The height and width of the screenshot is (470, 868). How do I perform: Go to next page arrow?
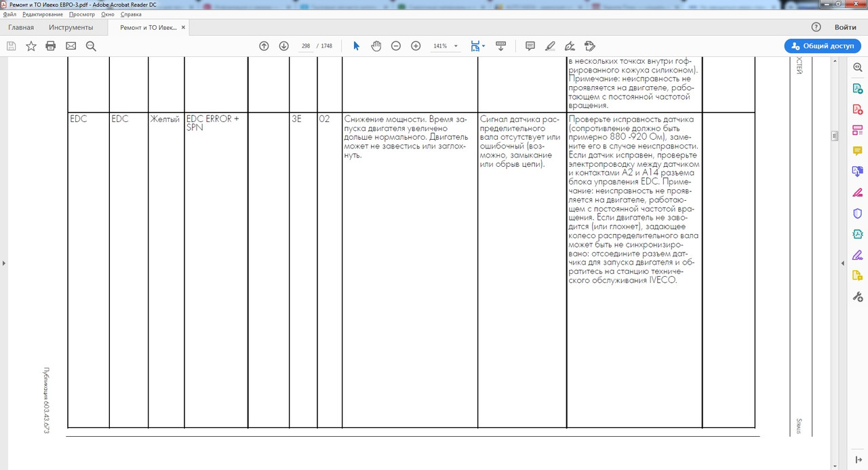pos(284,46)
